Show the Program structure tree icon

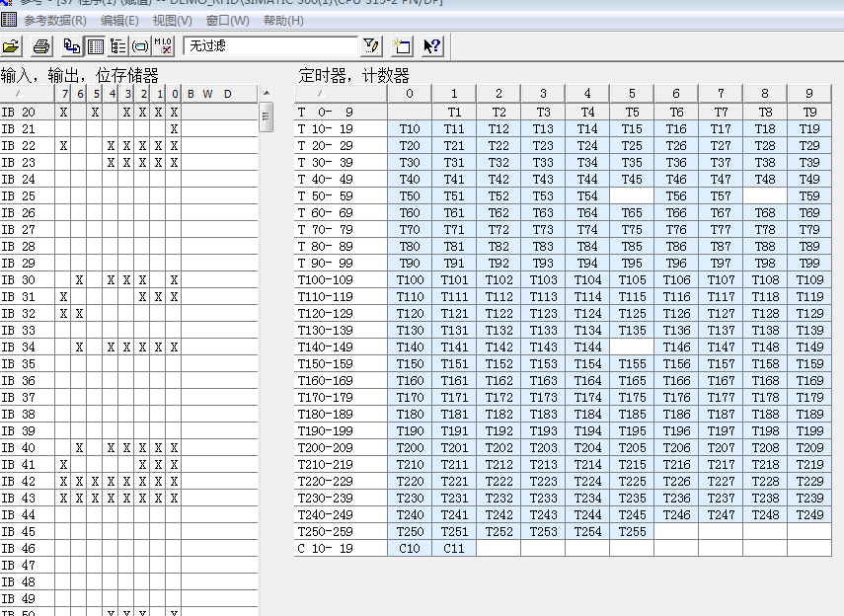point(117,46)
